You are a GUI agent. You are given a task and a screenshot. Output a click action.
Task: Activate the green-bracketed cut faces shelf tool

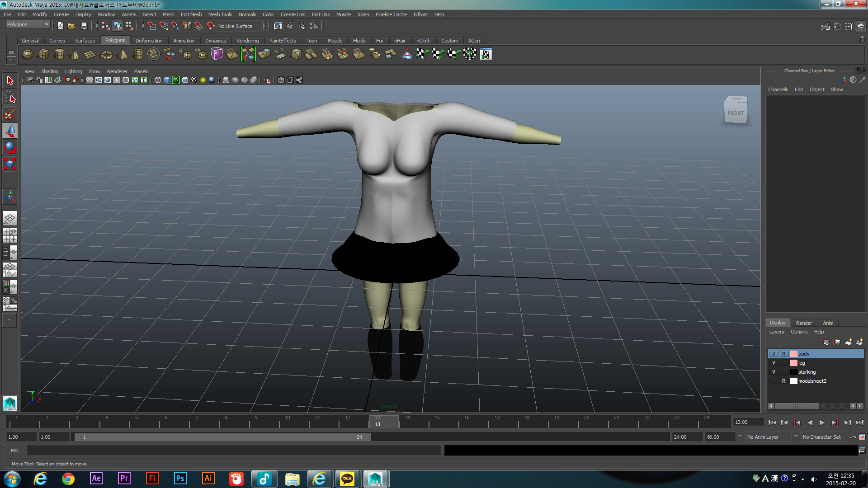tap(248, 54)
